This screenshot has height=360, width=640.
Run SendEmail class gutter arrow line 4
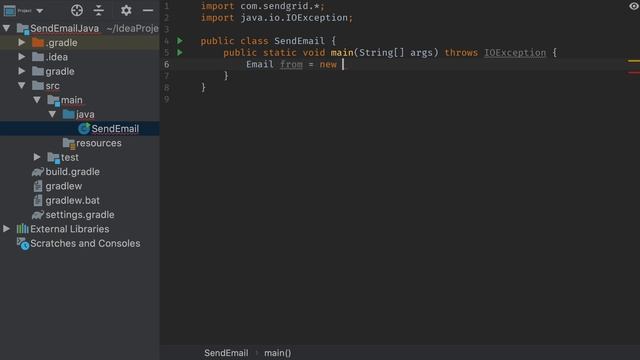[x=180, y=40]
